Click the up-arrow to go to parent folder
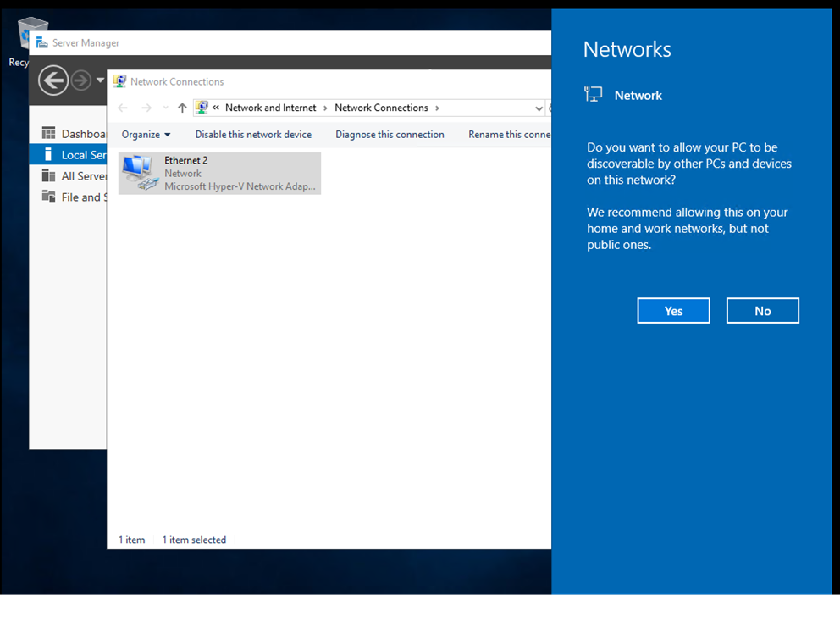Screen dimensions: 840x643 (183, 108)
